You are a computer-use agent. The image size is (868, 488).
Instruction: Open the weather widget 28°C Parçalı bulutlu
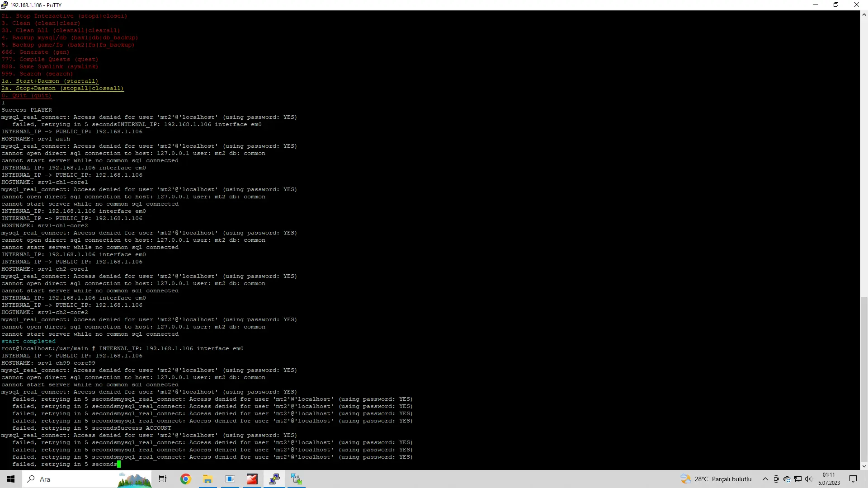click(717, 479)
